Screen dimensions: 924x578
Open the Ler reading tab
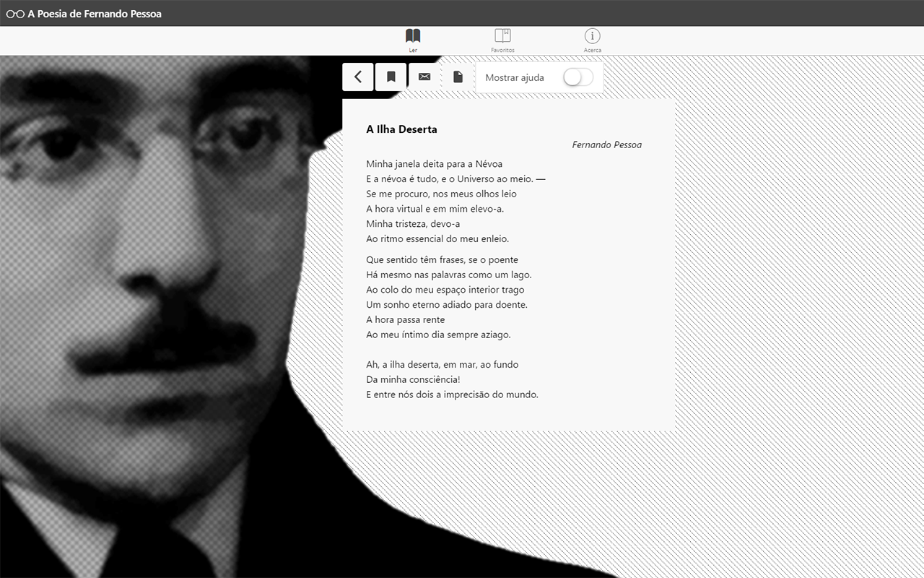(x=413, y=40)
